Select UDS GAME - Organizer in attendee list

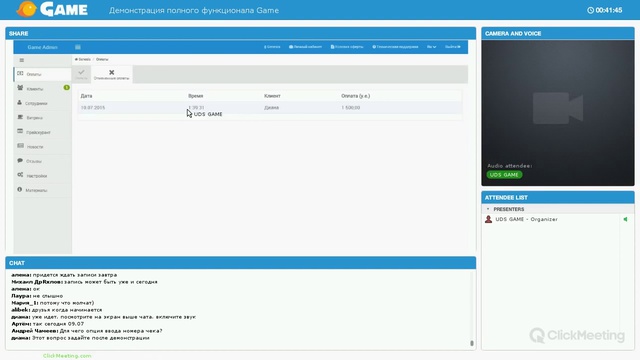pyautogui.click(x=527, y=219)
